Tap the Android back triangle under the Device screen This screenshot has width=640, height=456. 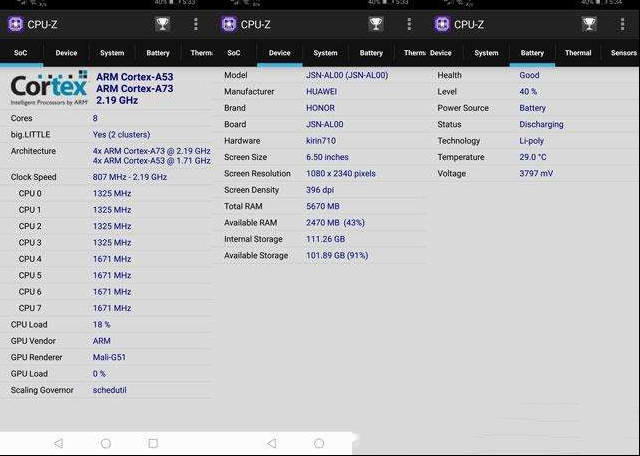pyautogui.click(x=272, y=443)
